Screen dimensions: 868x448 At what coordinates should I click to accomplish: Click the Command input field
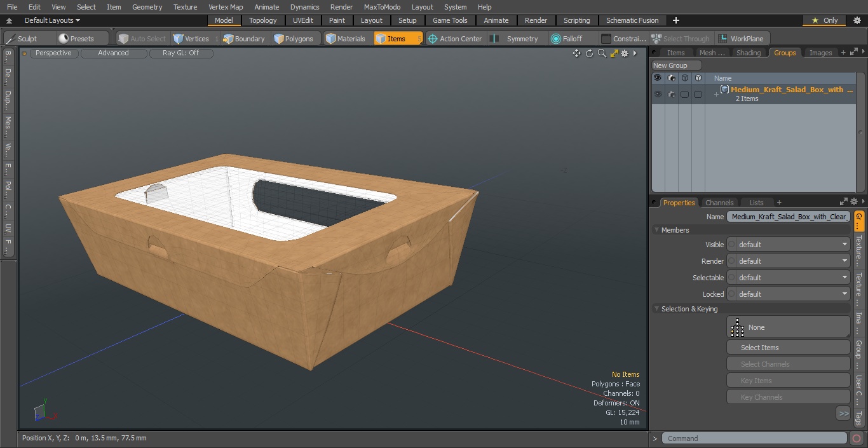click(754, 438)
